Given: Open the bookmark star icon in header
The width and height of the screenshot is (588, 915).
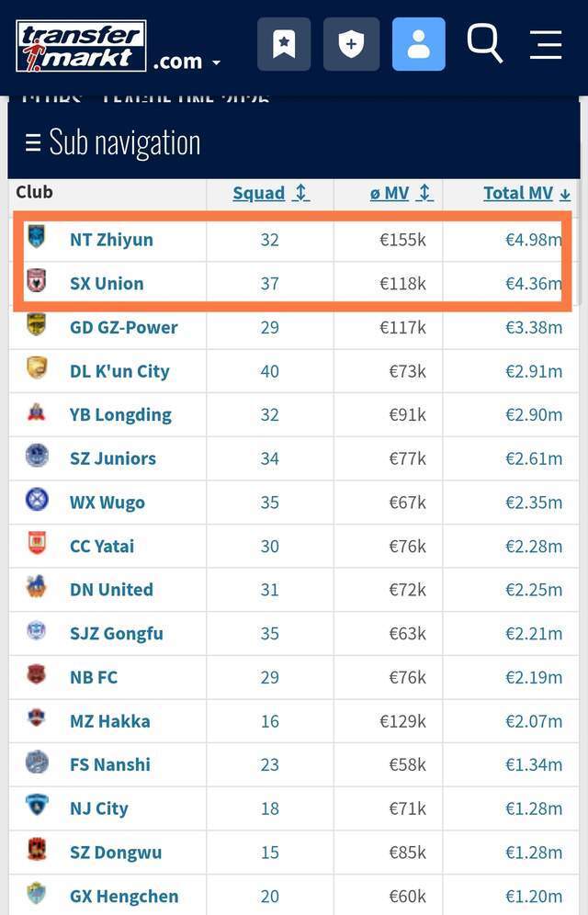Looking at the screenshot, I should [x=284, y=44].
